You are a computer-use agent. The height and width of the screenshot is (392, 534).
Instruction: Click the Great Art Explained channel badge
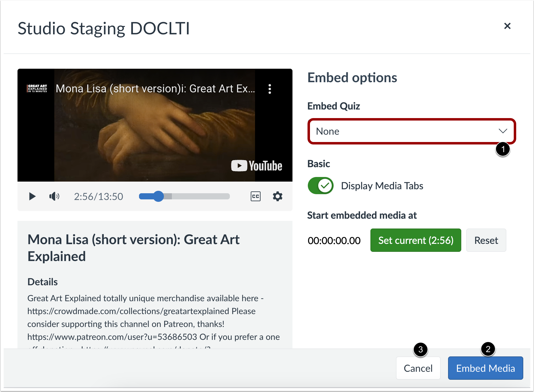click(36, 88)
